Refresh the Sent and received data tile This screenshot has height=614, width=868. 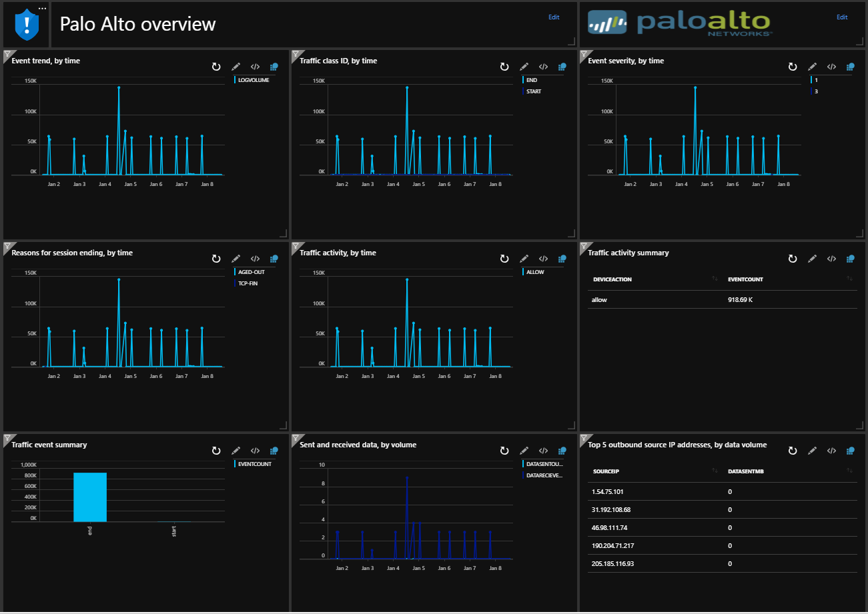coord(504,451)
